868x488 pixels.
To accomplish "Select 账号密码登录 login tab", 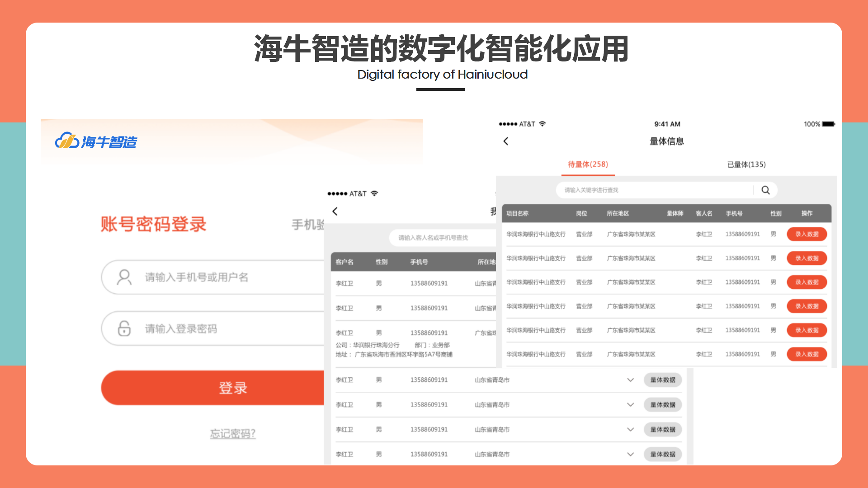I will pos(153,224).
